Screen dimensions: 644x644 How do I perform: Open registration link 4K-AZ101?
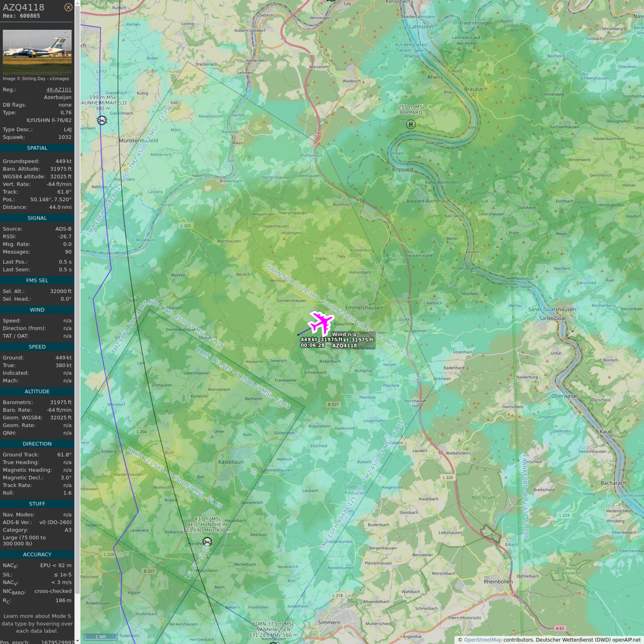point(59,89)
